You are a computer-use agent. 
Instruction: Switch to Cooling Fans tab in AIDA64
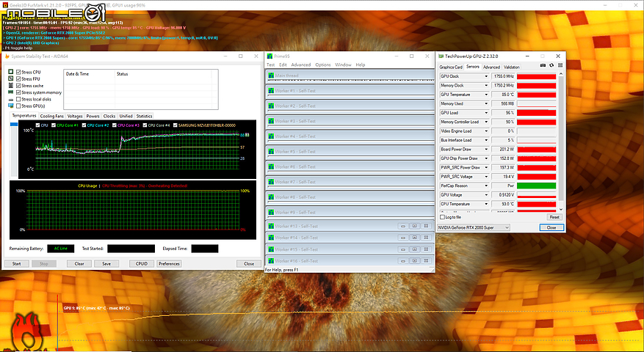(51, 116)
